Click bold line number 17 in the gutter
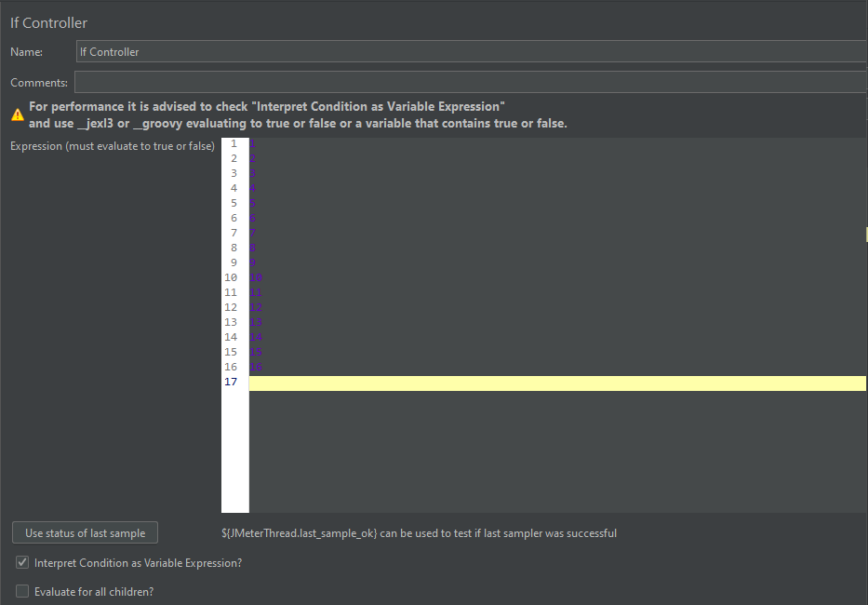 (x=231, y=383)
